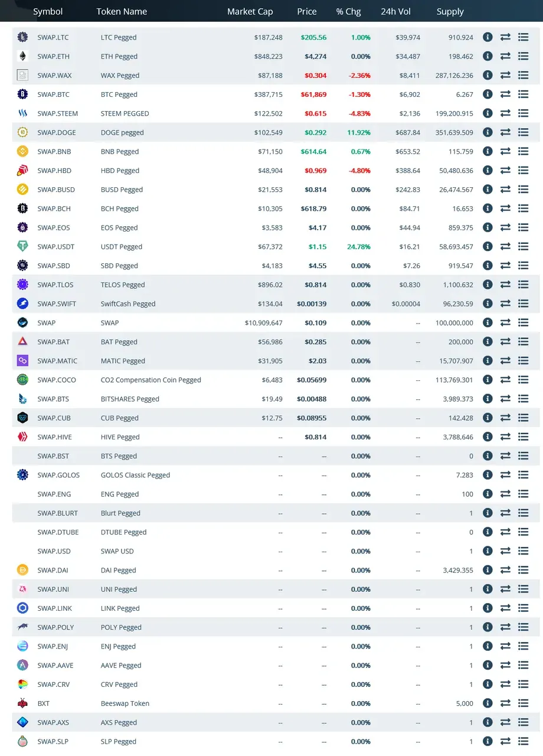Click the SWAP.LTC litecoin logo
Viewport: 543px width, 756px height.
click(x=22, y=37)
